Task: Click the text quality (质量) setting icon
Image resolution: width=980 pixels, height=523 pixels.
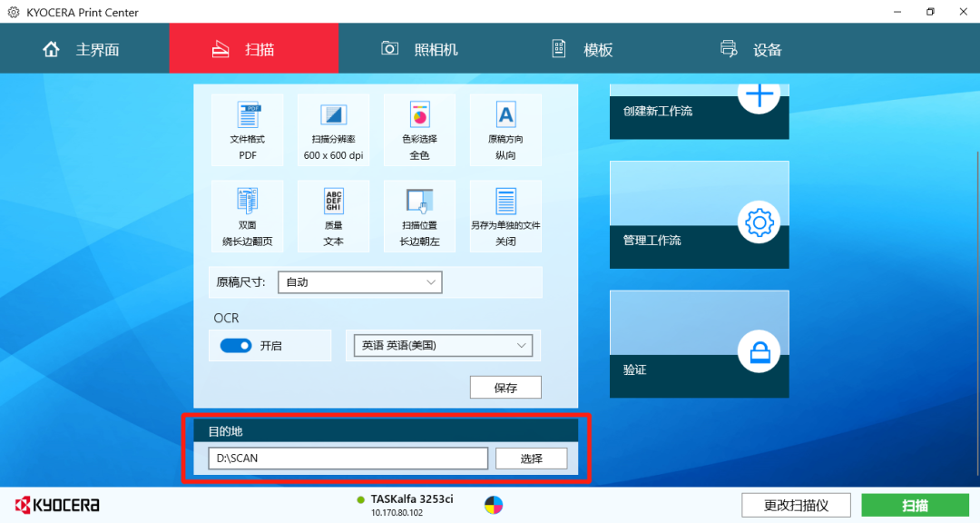Action: pyautogui.click(x=333, y=215)
